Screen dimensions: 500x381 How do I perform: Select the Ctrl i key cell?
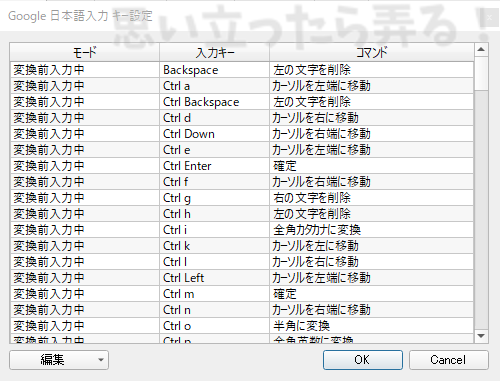click(x=214, y=230)
